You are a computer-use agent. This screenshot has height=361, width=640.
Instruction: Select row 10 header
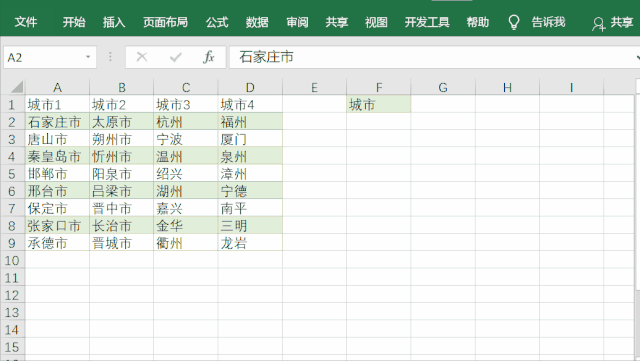pyautogui.click(x=12, y=261)
